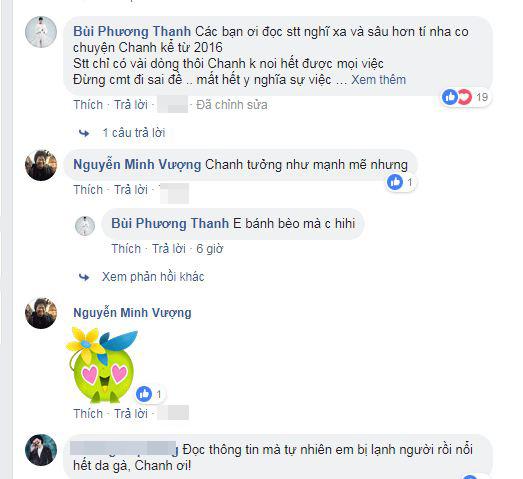Click the like icon on 'Chanh tưởng như mạnh mẽ' comment
This screenshot has width=523, height=479.
pyautogui.click(x=395, y=182)
